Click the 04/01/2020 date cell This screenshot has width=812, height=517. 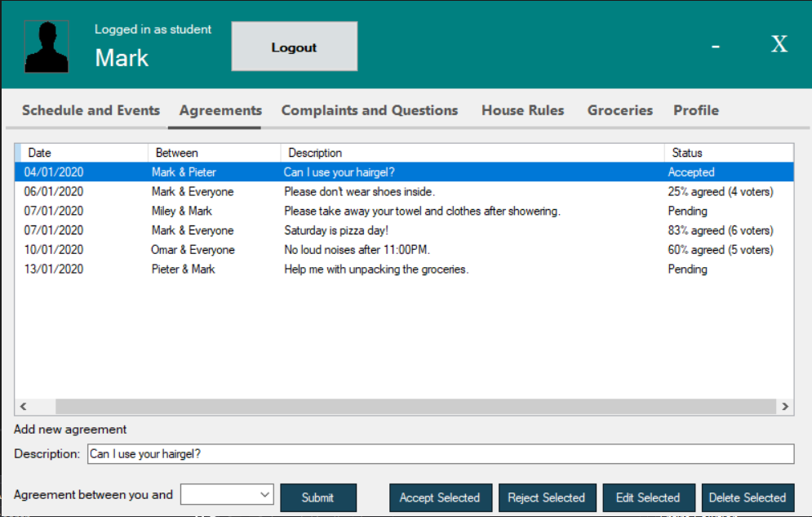point(54,172)
